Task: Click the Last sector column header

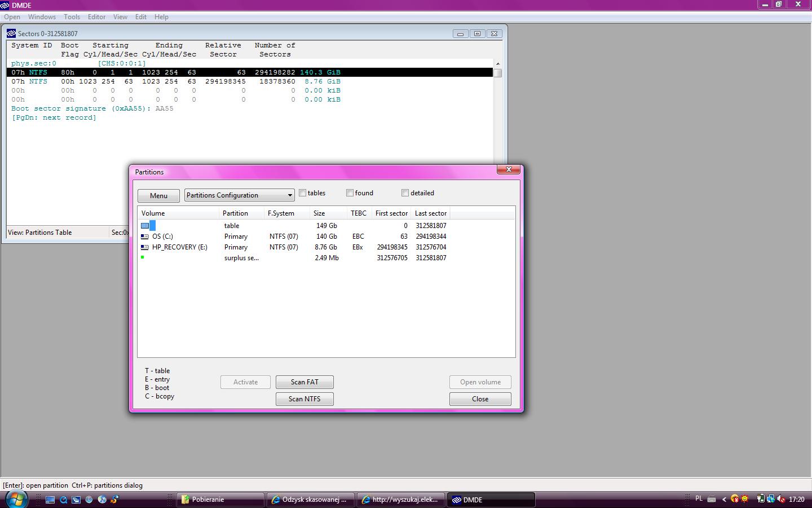Action: (x=431, y=213)
